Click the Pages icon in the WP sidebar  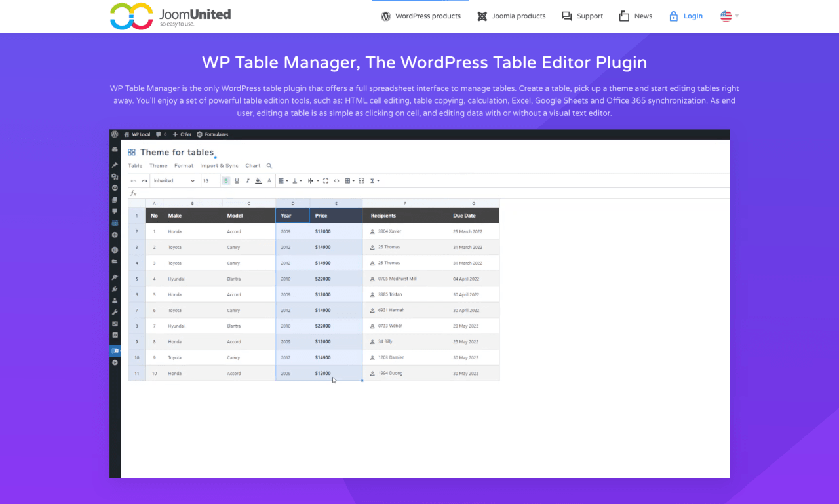[x=115, y=200]
